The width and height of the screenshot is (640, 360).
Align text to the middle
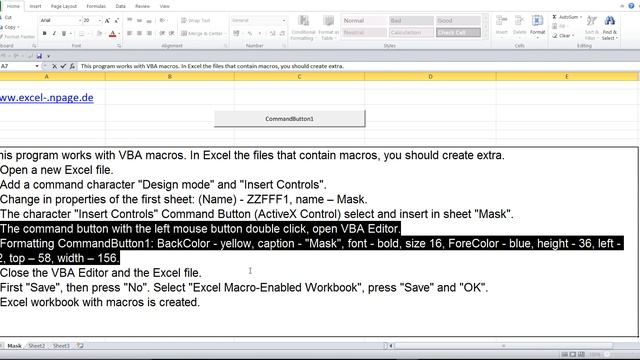(x=139, y=20)
